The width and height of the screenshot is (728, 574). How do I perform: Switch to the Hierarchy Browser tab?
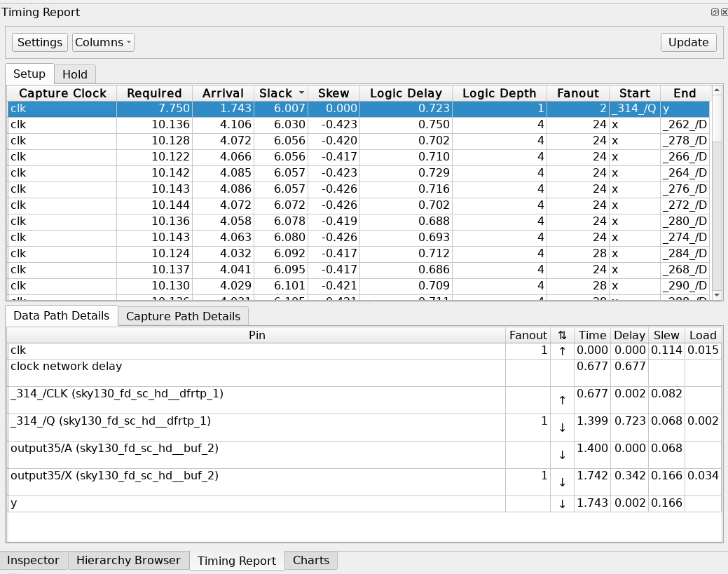pos(129,560)
